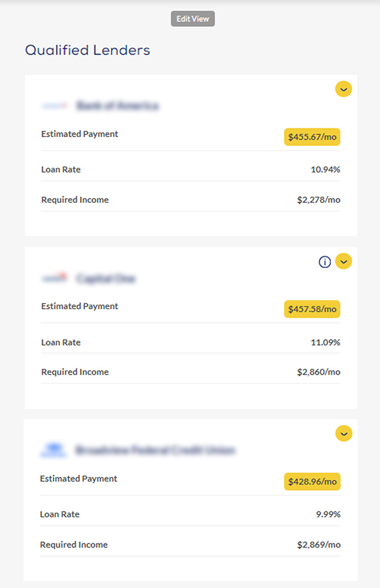
Task: Click the Capital One logo
Action: pos(55,279)
